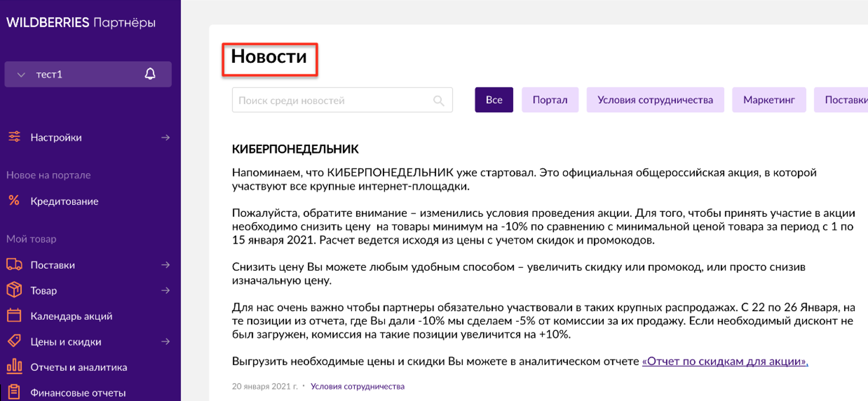Open «Отчет по скидкам для акции» link
Viewport: 868px width, 401px height.
point(725,361)
